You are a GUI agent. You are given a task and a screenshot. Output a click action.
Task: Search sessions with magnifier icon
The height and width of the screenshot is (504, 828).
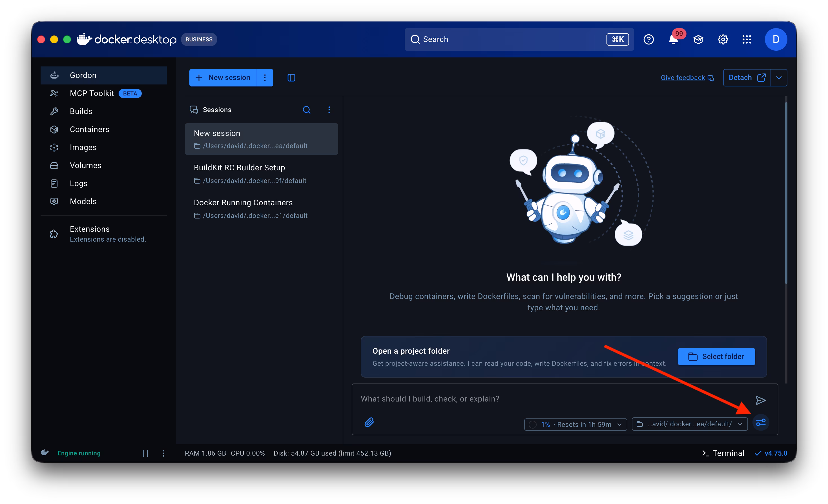click(306, 110)
